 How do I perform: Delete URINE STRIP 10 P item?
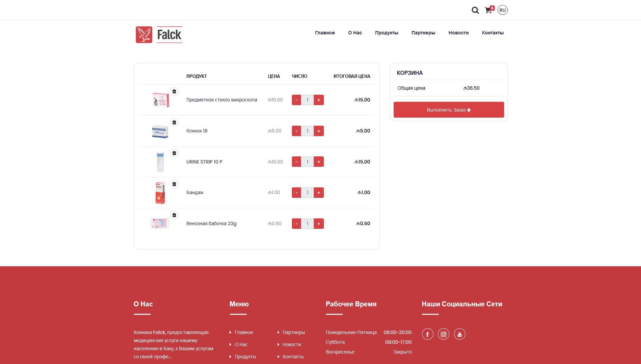pos(174,153)
